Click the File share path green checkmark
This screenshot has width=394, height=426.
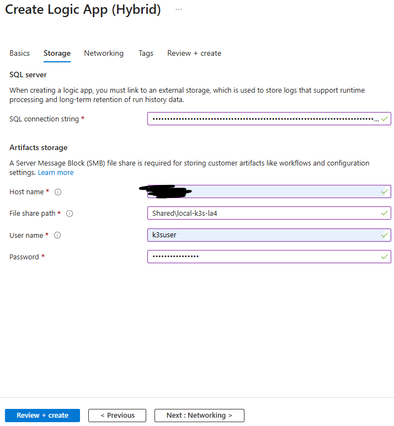point(384,213)
